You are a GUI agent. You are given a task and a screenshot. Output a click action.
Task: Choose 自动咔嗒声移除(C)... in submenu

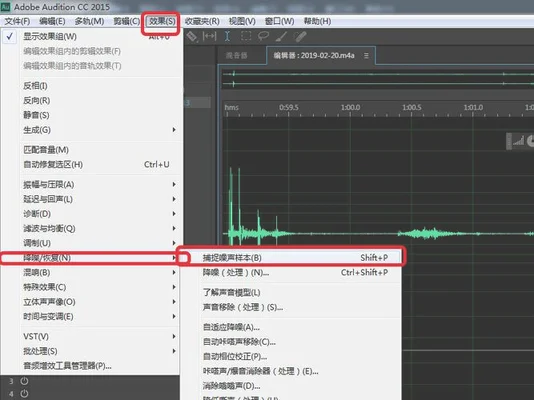291,342
